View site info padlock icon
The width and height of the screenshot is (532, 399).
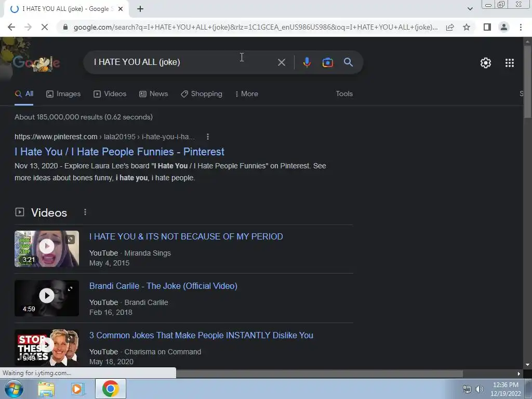[65, 27]
